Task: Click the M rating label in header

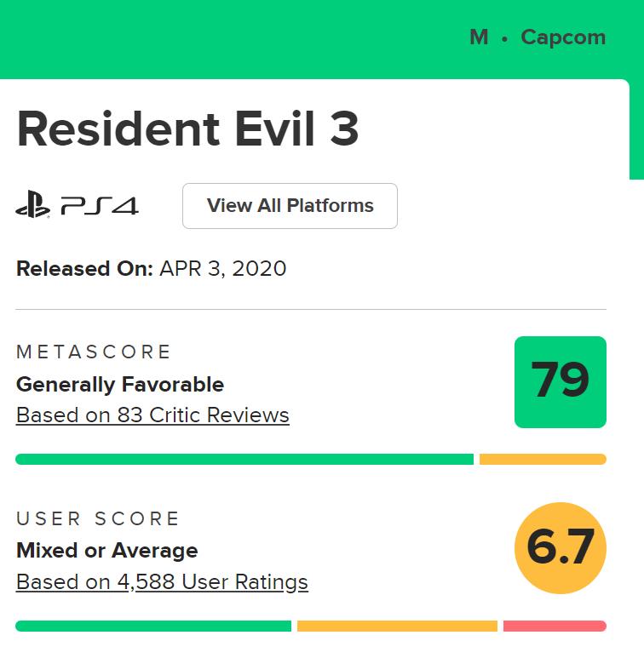Action: pyautogui.click(x=479, y=37)
